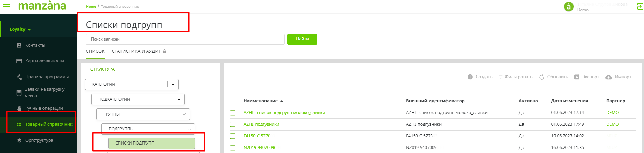Click the Поиск записей search field
644x153 pixels.
click(185, 39)
